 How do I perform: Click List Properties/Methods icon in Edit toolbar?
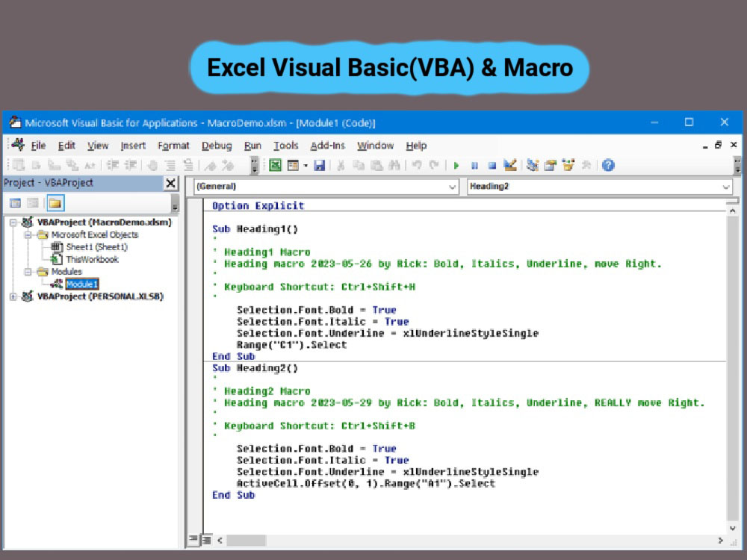19,165
